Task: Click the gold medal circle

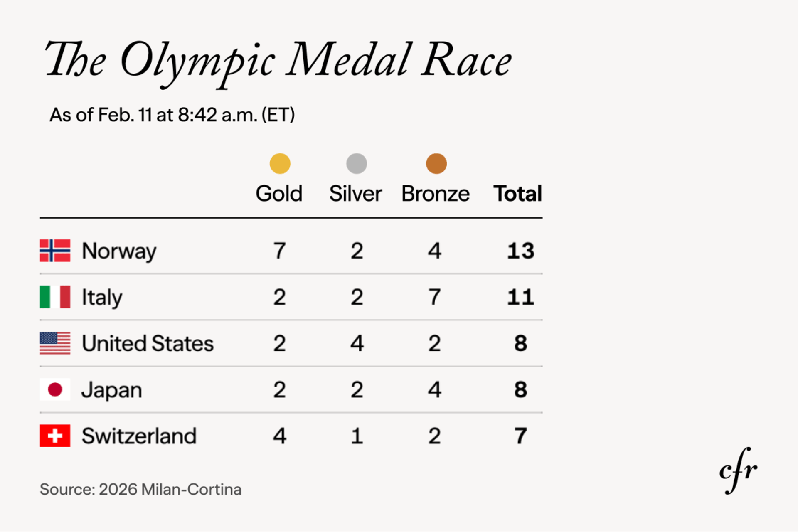Action: point(280,163)
